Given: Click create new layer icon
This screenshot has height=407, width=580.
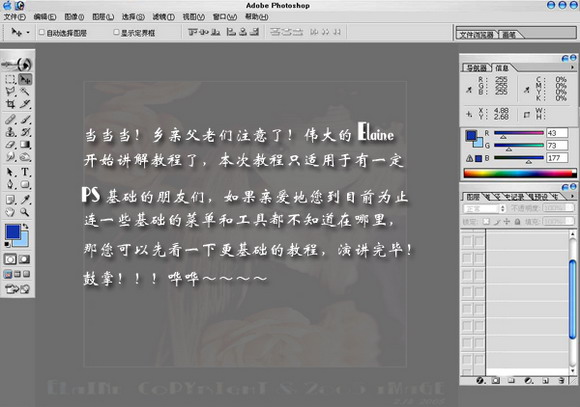Looking at the screenshot, I should (x=545, y=380).
